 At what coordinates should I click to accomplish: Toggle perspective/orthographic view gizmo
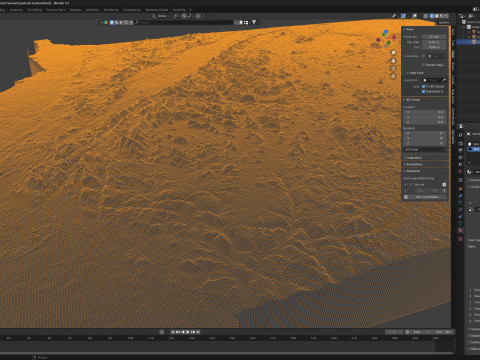[393, 76]
